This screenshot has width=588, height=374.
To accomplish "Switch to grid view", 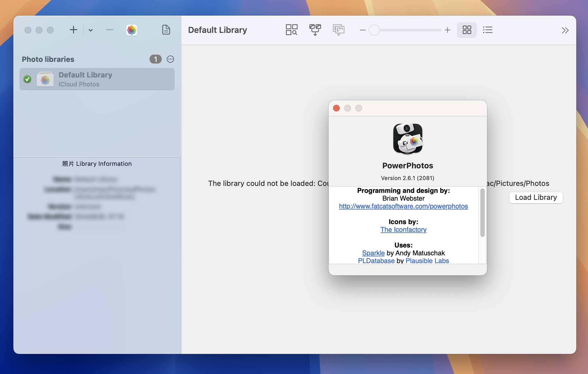I will (467, 30).
